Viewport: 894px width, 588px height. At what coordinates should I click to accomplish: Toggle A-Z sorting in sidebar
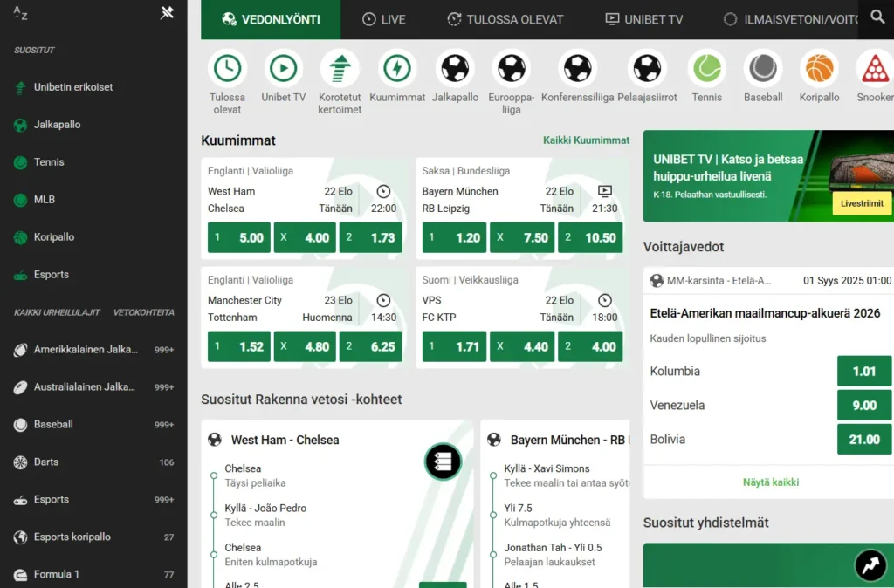click(21, 12)
